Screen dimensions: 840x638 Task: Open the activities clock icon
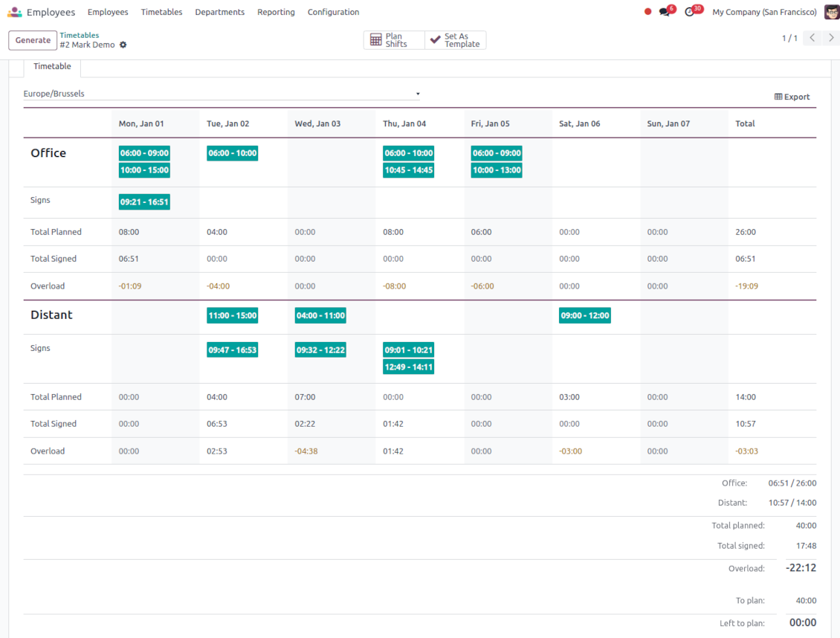click(689, 12)
